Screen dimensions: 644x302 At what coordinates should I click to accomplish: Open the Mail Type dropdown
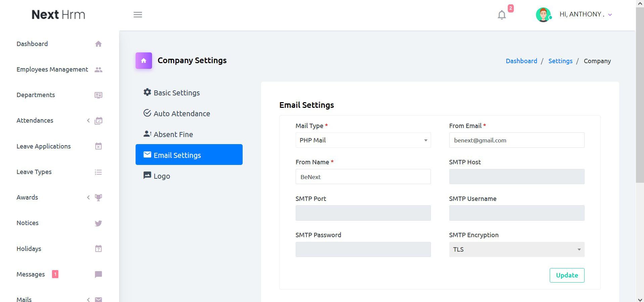coord(363,140)
